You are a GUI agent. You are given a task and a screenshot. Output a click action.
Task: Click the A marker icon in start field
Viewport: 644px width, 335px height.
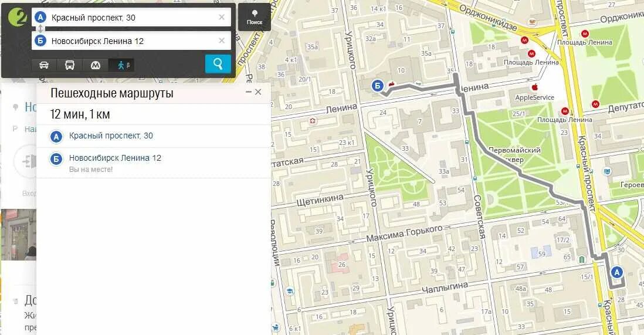coord(40,17)
